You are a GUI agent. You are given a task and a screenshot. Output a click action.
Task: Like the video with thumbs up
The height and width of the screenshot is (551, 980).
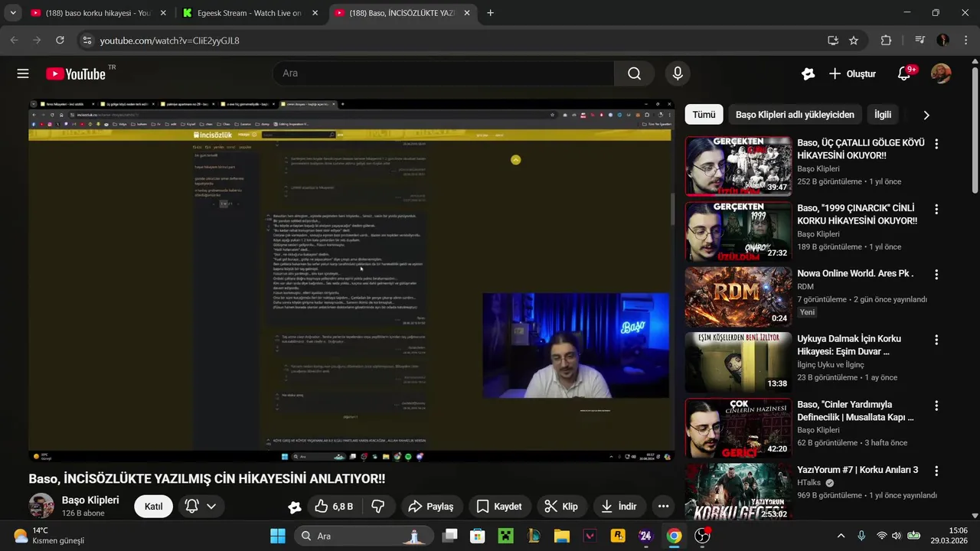[x=333, y=506]
